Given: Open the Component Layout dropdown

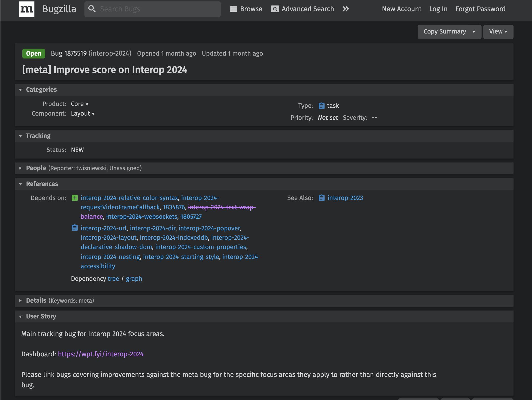Looking at the screenshot, I should click(83, 114).
